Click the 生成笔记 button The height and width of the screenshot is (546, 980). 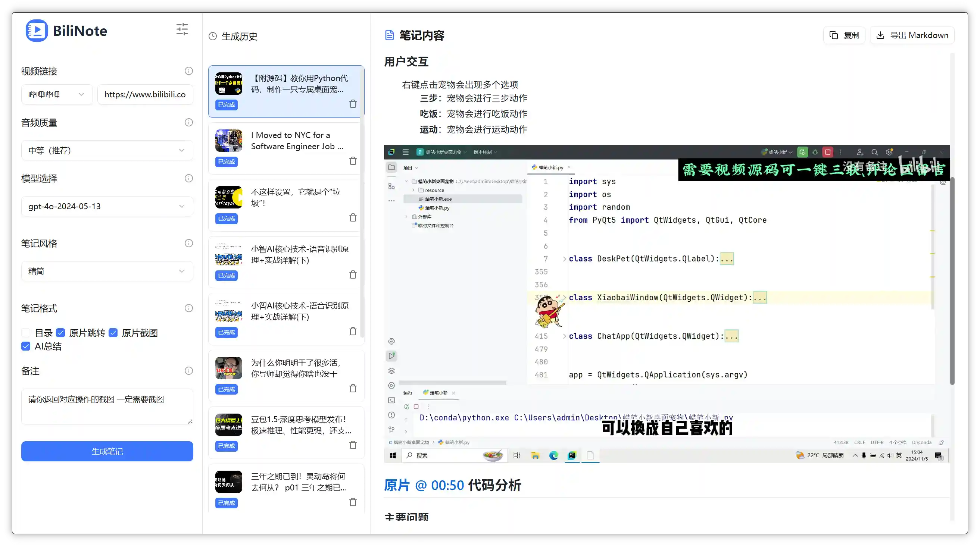[107, 451]
